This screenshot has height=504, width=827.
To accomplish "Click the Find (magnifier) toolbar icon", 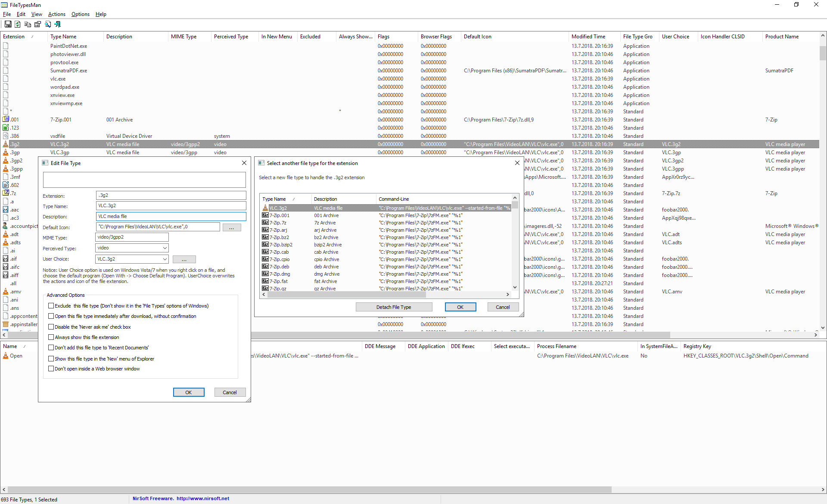I will click(x=48, y=24).
